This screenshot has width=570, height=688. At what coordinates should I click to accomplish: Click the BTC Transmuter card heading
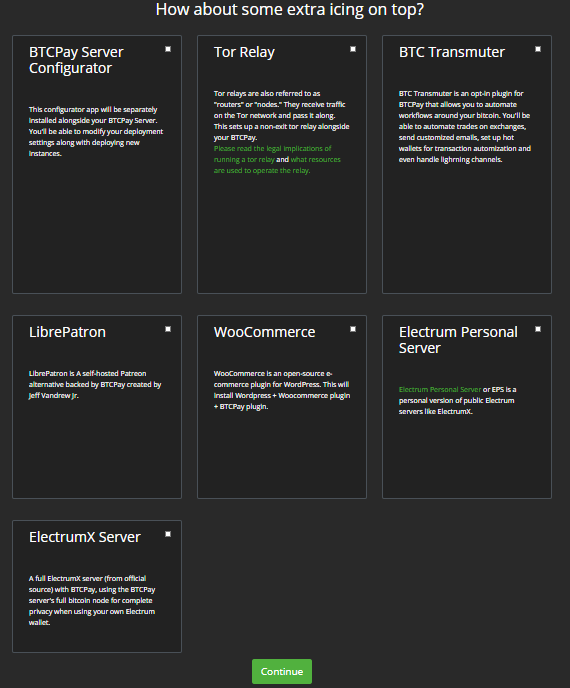[452, 52]
